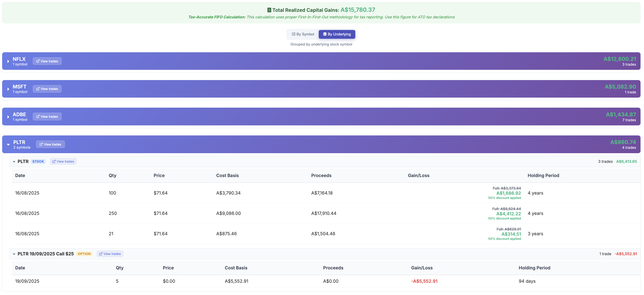The width and height of the screenshot is (644, 295).
Task: Click the layers icon on By Underlying button
Action: pyautogui.click(x=325, y=34)
